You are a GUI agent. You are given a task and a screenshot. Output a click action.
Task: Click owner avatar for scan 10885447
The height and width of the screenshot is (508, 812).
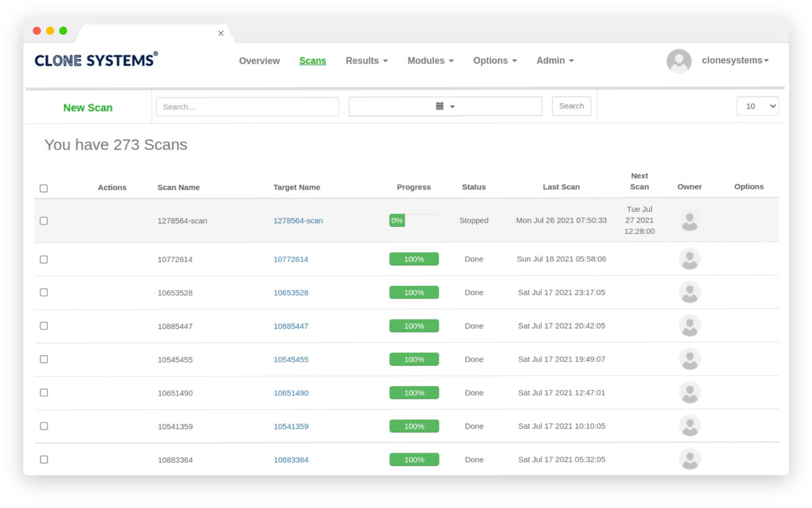tap(689, 326)
